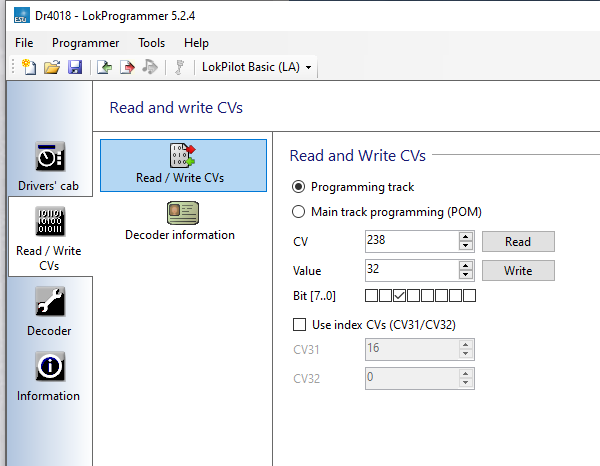Click the Write button for the Value

518,270
